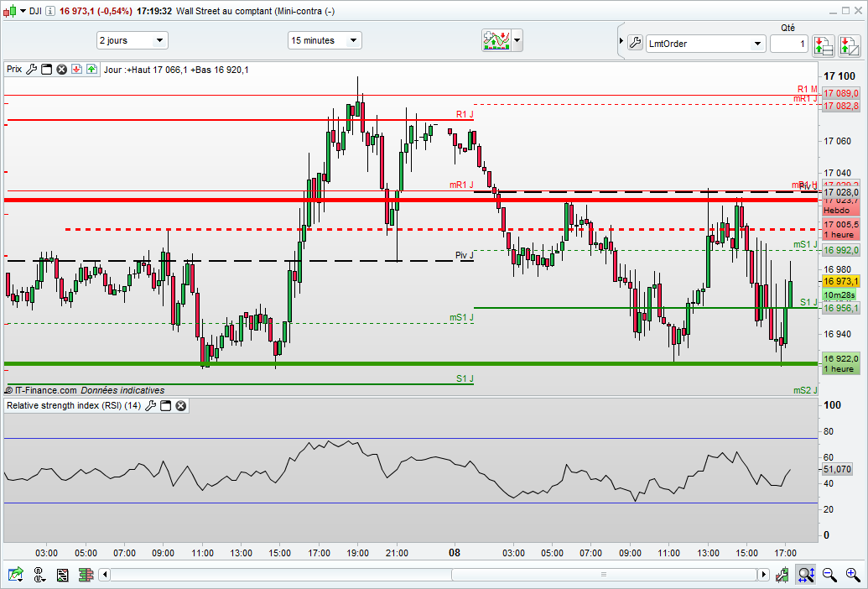868x589 pixels.
Task: Open Prix panel wrench settings
Action: click(32, 69)
